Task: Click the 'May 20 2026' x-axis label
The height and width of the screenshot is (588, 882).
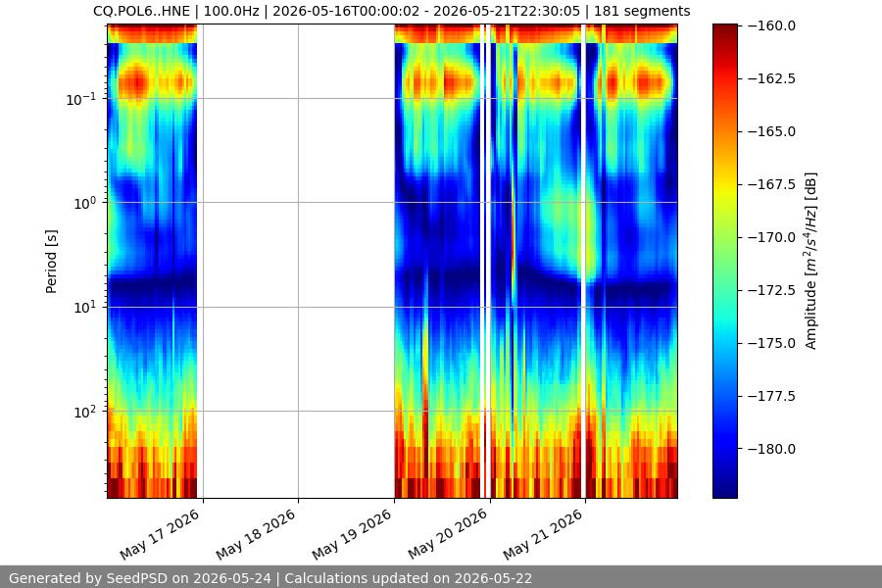Action: pyautogui.click(x=448, y=534)
